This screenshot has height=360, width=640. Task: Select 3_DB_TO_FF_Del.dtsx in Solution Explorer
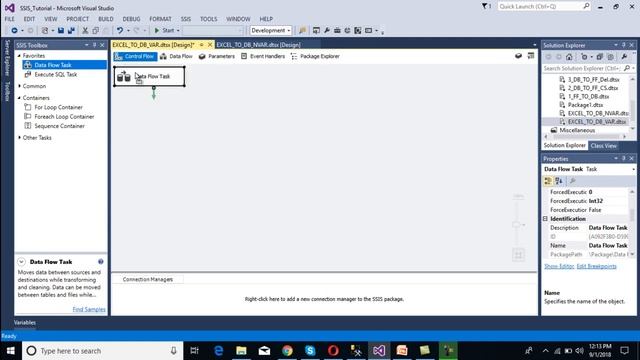tap(593, 79)
